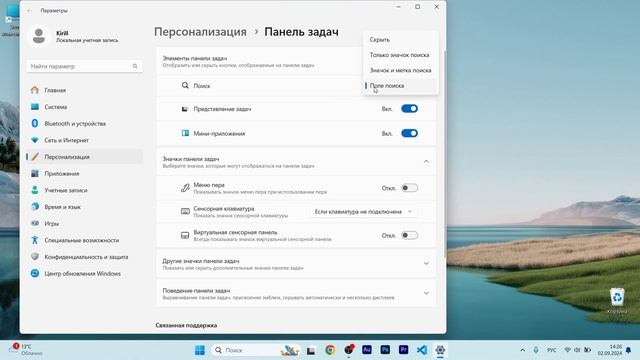Open Учетные записи settings

(84, 190)
